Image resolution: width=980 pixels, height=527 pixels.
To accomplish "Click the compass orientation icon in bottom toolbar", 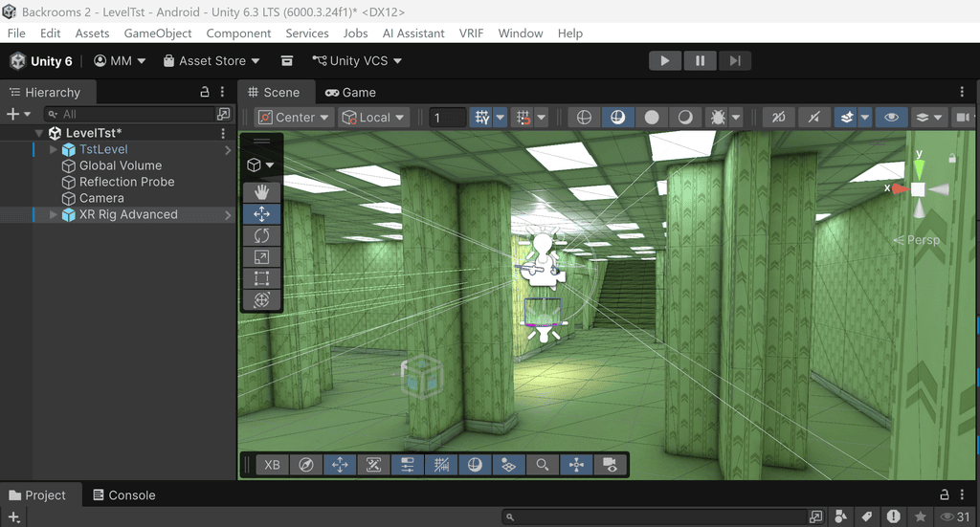I will click(305, 465).
